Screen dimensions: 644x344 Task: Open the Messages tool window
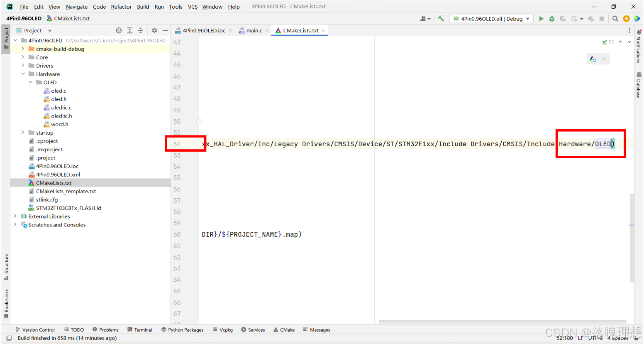(x=316, y=330)
